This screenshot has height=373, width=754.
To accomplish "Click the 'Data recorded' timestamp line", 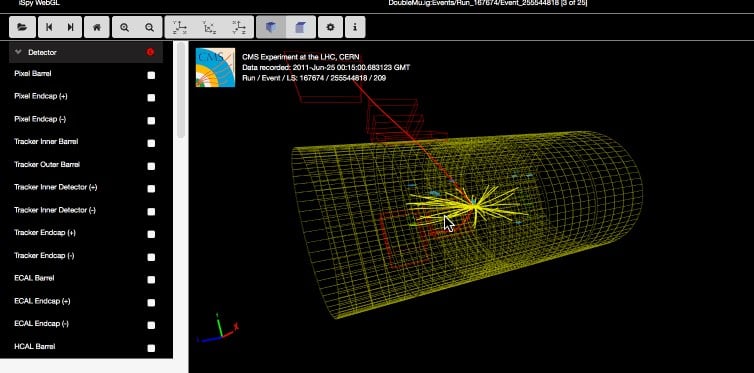I will (x=326, y=67).
